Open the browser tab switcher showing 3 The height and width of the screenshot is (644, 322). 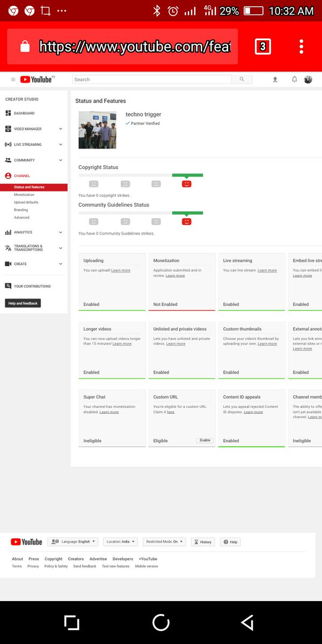(262, 47)
